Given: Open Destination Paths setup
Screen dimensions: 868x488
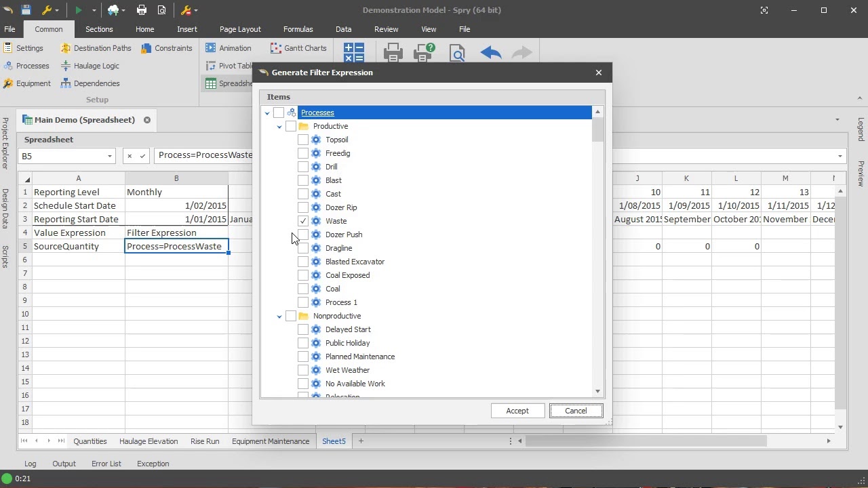Looking at the screenshot, I should [x=96, y=48].
